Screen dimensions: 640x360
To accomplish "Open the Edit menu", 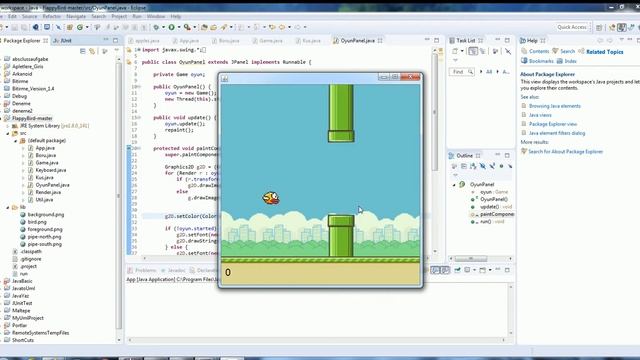I will pos(12,16).
